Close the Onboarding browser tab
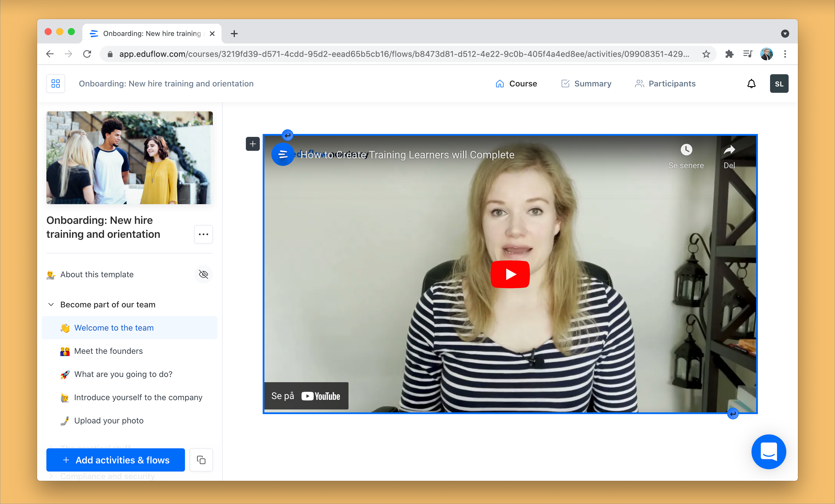The image size is (835, 504). [x=212, y=34]
